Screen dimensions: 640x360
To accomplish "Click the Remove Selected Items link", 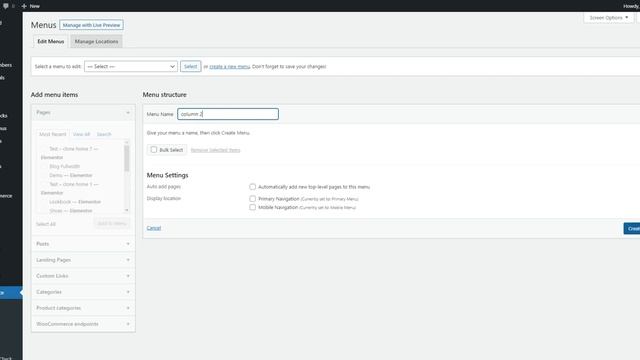I will pyautogui.click(x=216, y=150).
